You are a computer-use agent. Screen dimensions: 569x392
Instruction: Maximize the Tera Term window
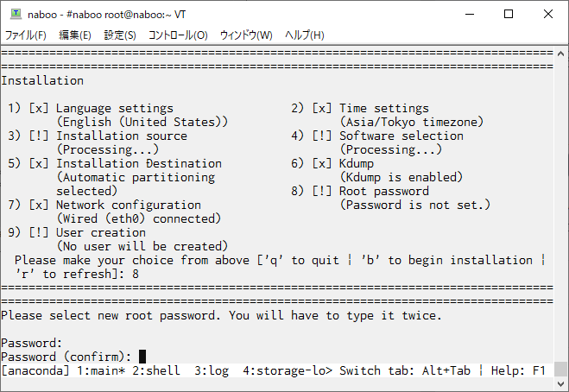coord(509,14)
